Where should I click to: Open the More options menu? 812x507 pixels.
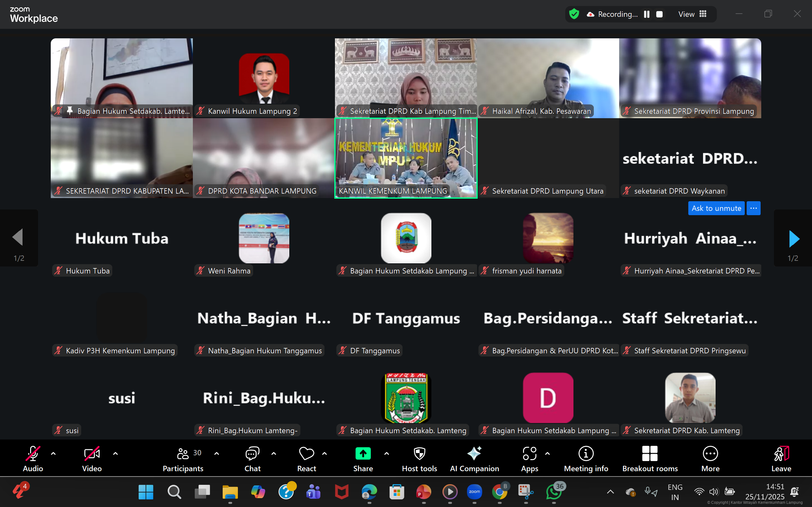click(710, 459)
